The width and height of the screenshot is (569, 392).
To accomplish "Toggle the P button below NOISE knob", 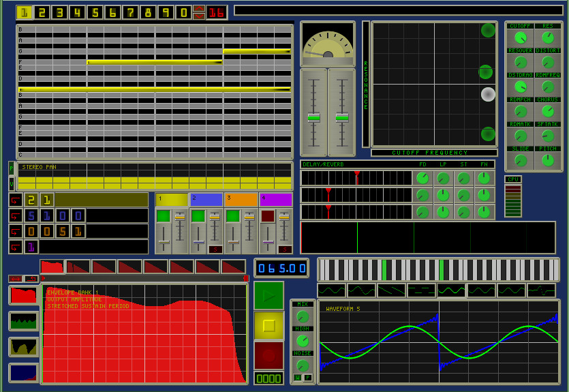I will [x=308, y=378].
